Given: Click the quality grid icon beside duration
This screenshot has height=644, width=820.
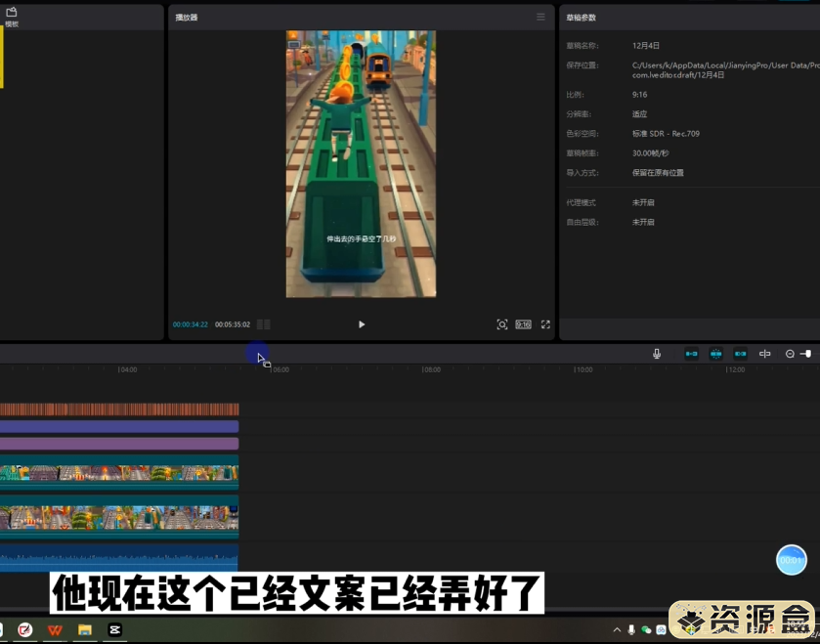Looking at the screenshot, I should click(x=264, y=324).
